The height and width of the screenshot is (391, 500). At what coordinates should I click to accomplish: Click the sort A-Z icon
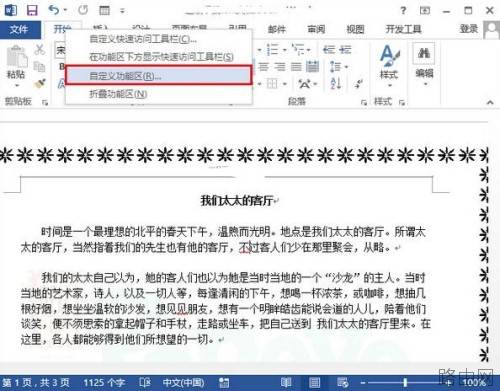coord(336,84)
